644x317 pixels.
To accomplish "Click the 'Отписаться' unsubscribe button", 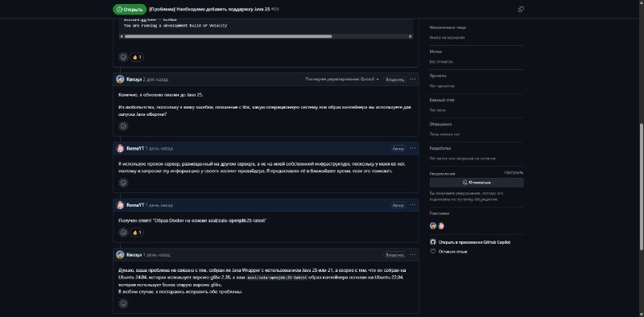I will pyautogui.click(x=477, y=183).
